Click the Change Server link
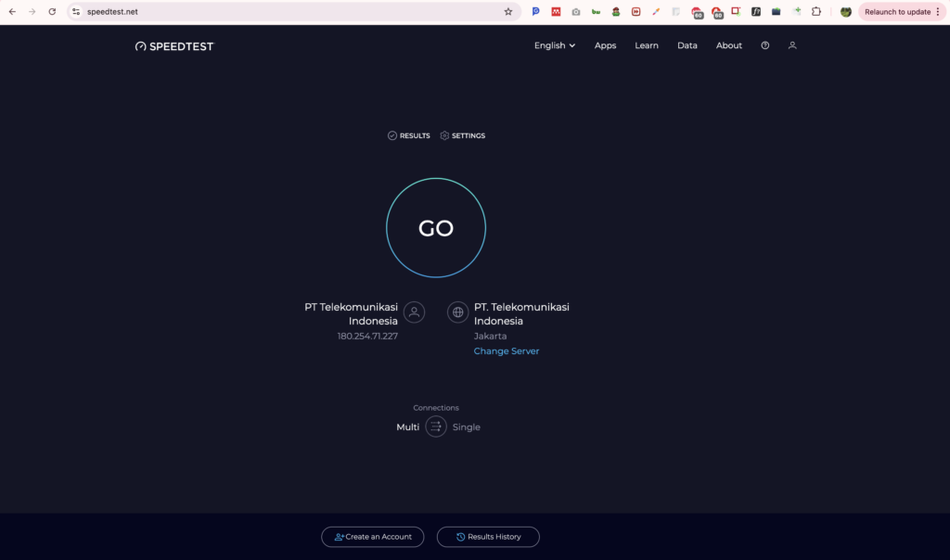This screenshot has height=560, width=950. pyautogui.click(x=507, y=351)
